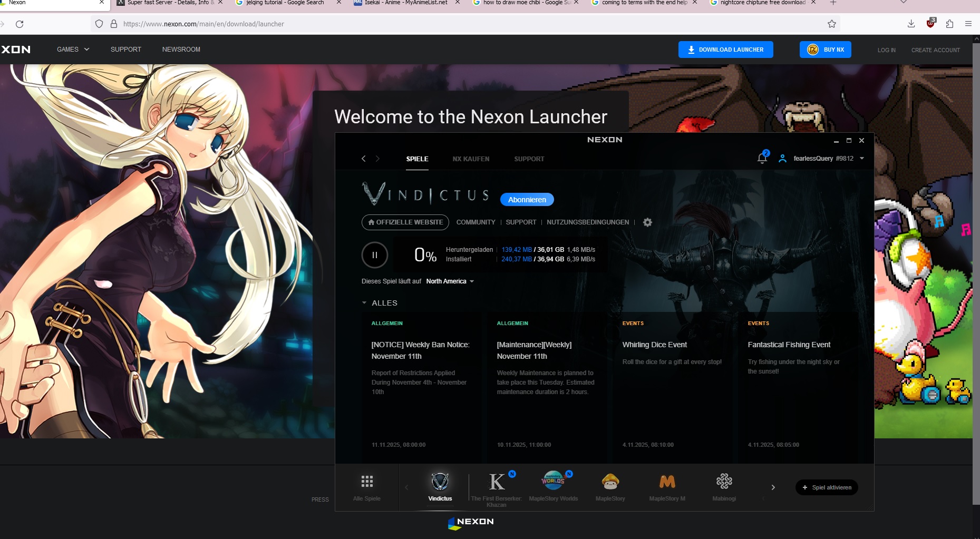Image resolution: width=980 pixels, height=539 pixels.
Task: Click the LOG IN link
Action: pyautogui.click(x=887, y=50)
